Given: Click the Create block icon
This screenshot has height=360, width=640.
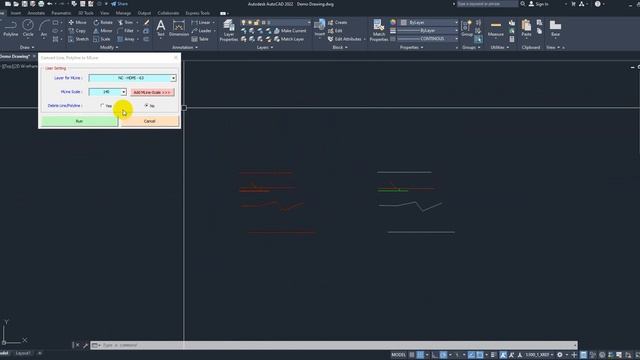Looking at the screenshot, I should 338,22.
